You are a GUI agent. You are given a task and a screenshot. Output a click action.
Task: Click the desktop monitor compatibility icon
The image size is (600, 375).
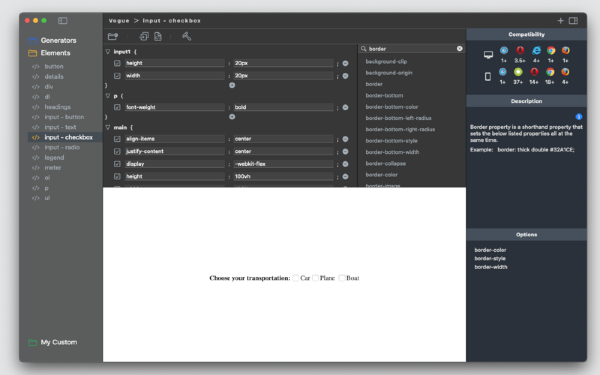click(x=488, y=55)
